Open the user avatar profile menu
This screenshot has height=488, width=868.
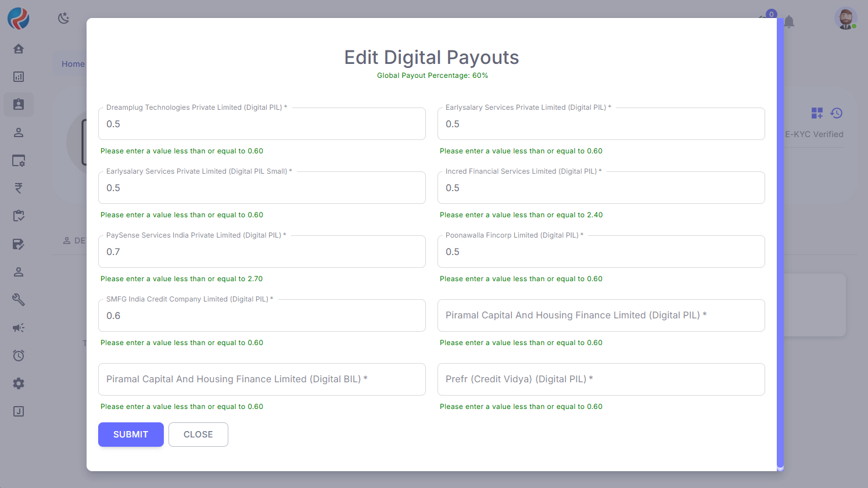tap(845, 19)
